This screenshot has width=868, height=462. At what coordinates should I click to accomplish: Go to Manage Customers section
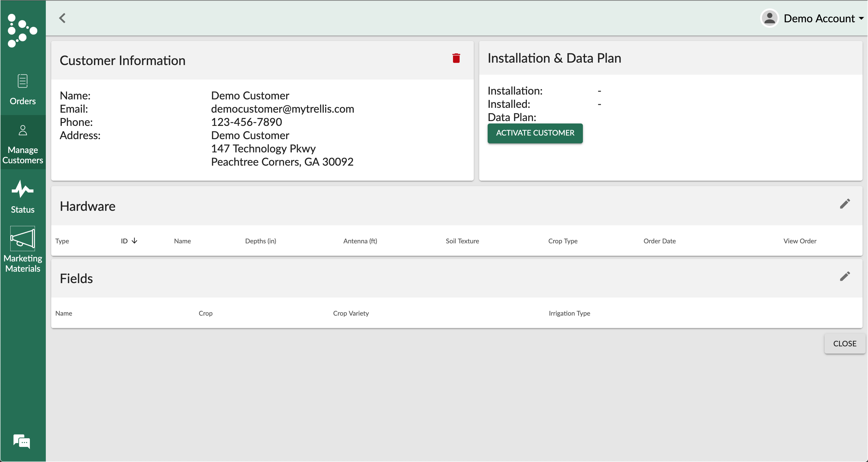click(23, 145)
